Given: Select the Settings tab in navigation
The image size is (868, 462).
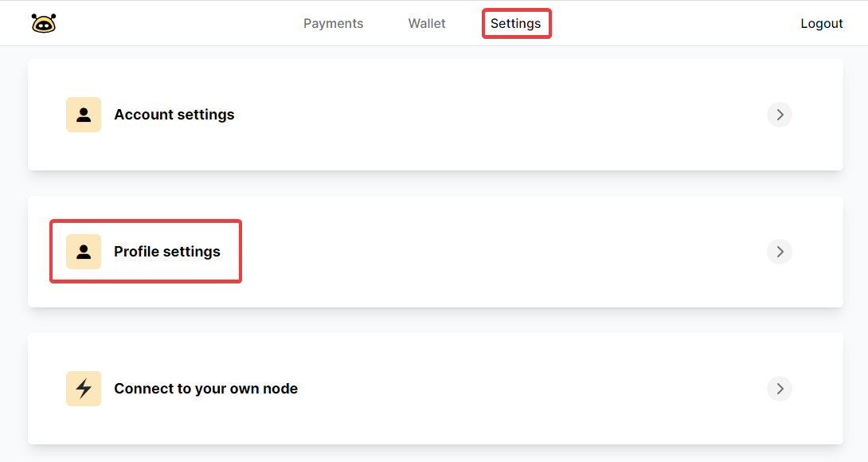Looking at the screenshot, I should pos(515,23).
